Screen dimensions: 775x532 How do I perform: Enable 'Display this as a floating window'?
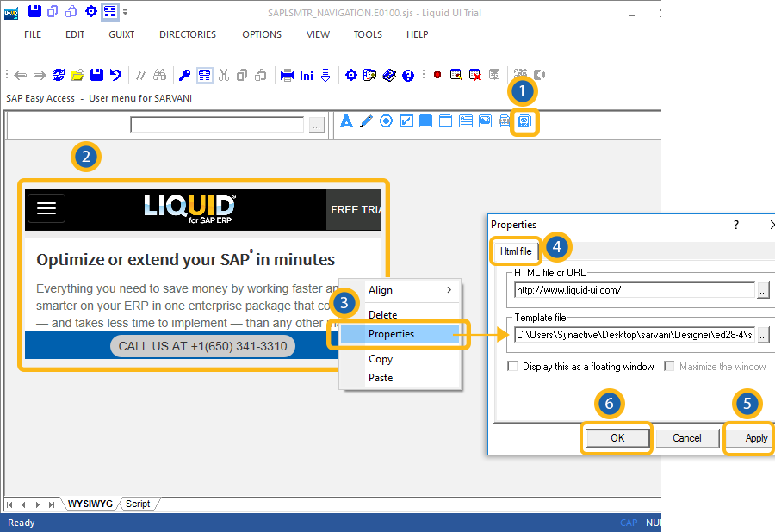(513, 367)
